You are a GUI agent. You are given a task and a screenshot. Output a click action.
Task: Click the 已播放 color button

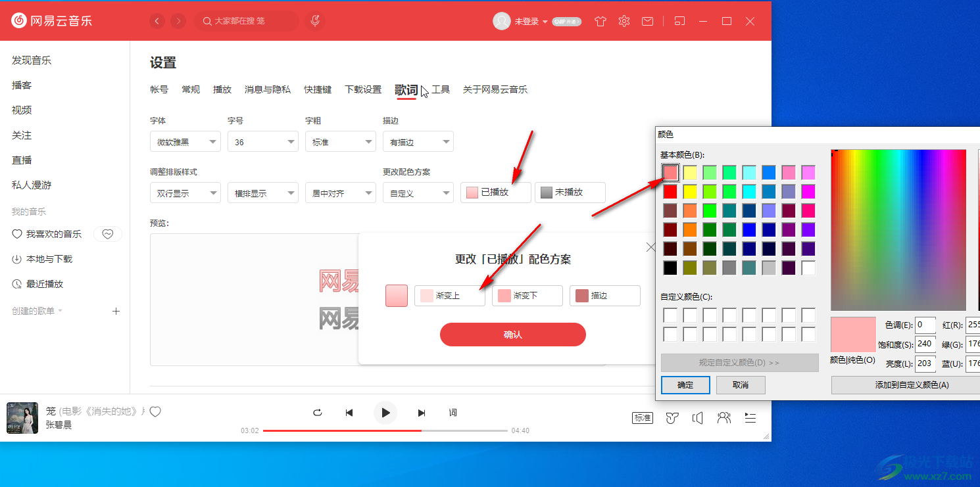pyautogui.click(x=496, y=193)
